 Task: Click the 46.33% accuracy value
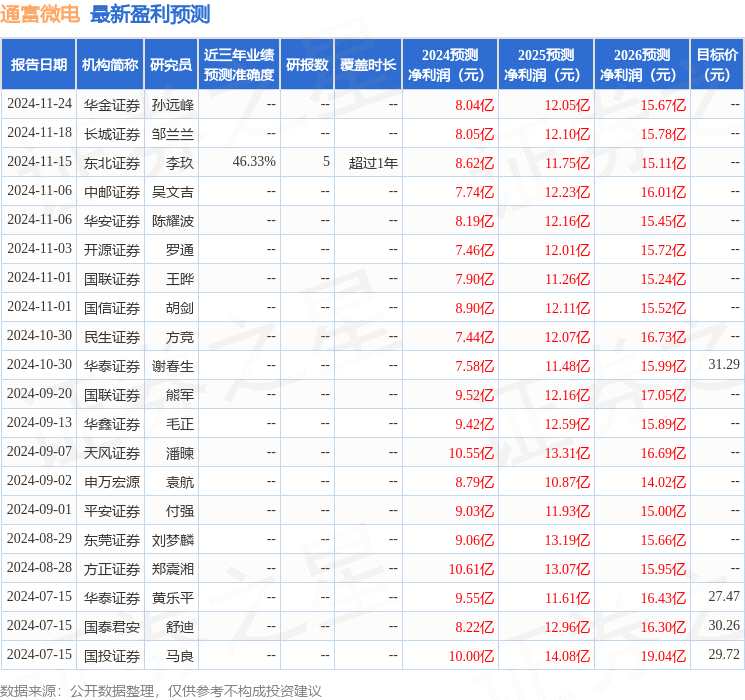click(254, 162)
